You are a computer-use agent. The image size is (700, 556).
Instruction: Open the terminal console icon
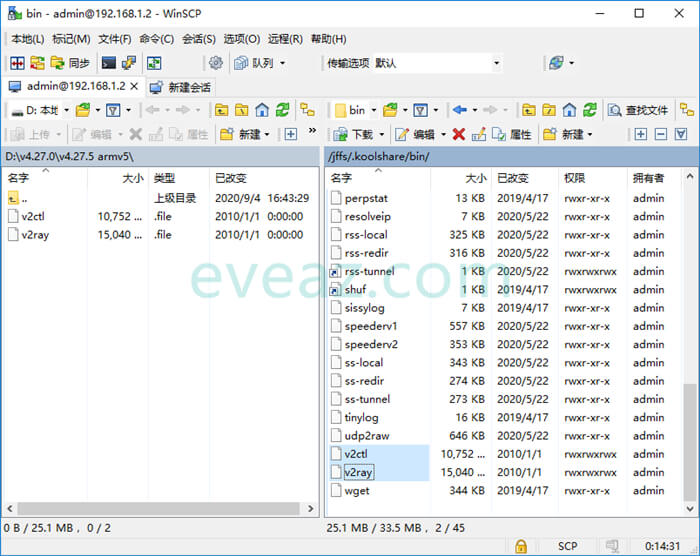(108, 63)
